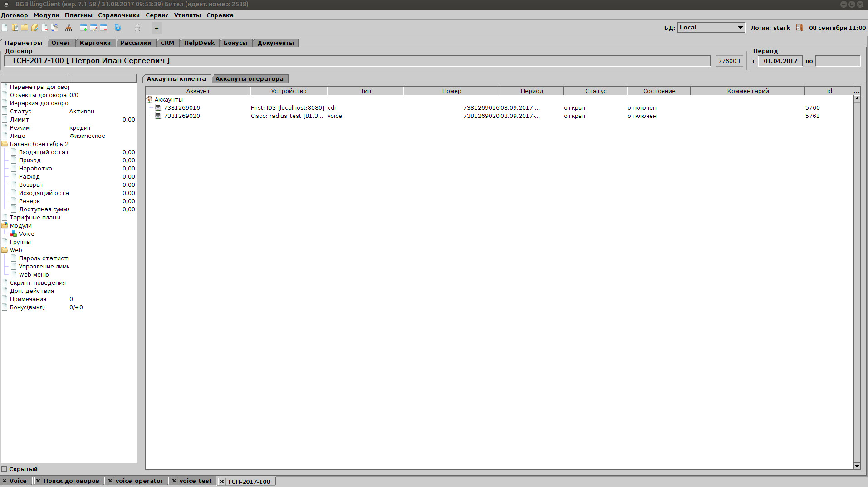The height and width of the screenshot is (487, 868).
Task: Click the edit window icon with pencil
Action: point(93,28)
